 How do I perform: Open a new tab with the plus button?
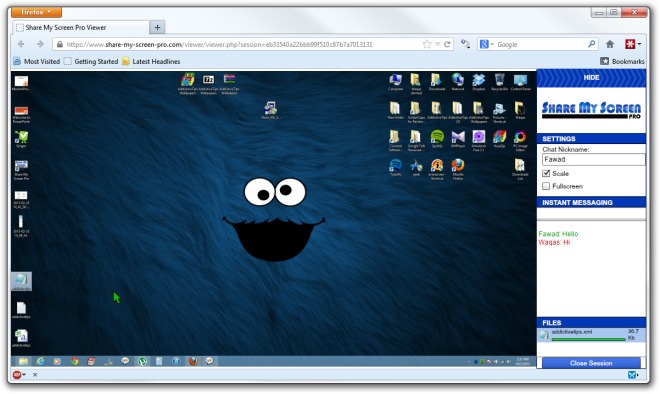point(157,27)
